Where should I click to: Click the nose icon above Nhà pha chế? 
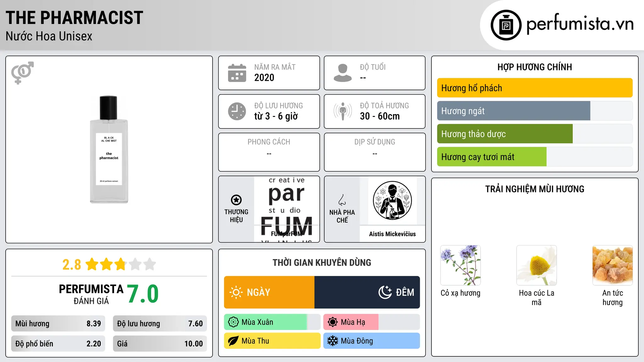(342, 200)
